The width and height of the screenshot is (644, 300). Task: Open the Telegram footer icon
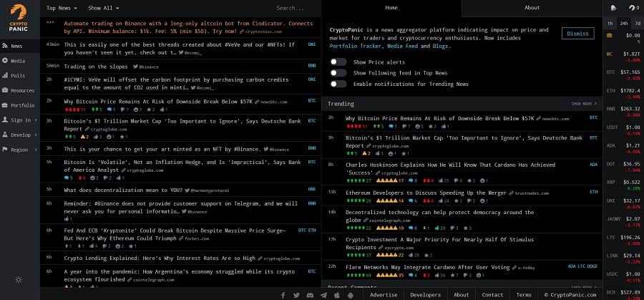(x=323, y=295)
